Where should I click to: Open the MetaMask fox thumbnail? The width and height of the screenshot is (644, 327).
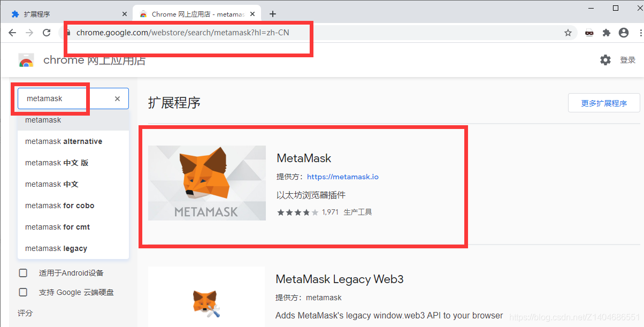(x=207, y=183)
